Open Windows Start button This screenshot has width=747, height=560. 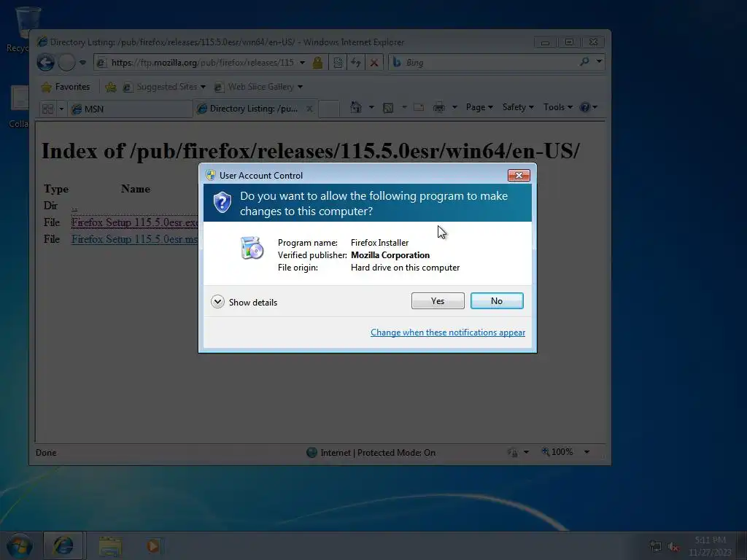click(20, 546)
